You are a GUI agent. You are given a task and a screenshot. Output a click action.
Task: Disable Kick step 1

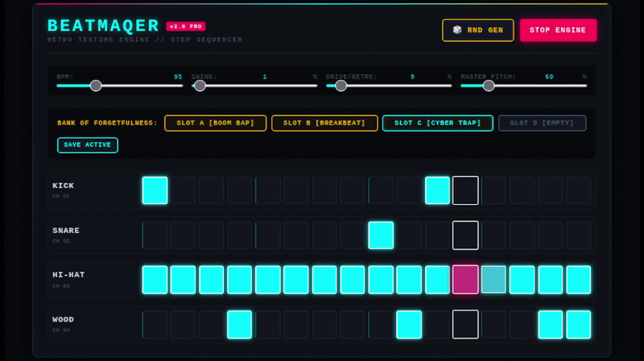(x=155, y=191)
